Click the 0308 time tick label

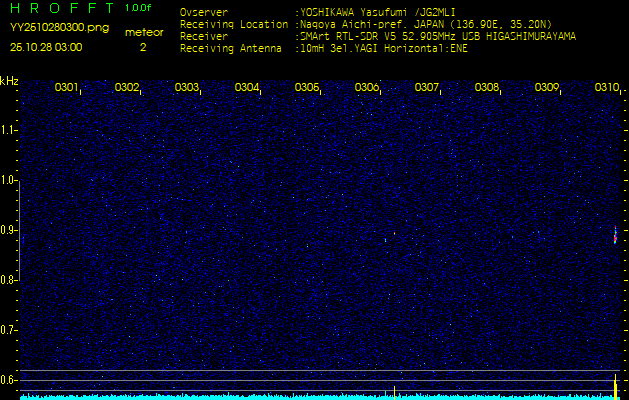487,88
